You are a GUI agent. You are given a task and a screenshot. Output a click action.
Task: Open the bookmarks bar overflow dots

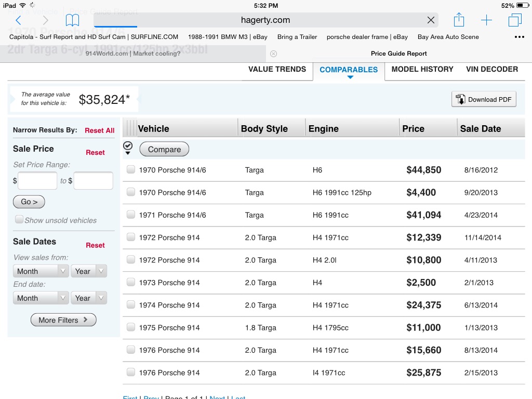(x=519, y=37)
